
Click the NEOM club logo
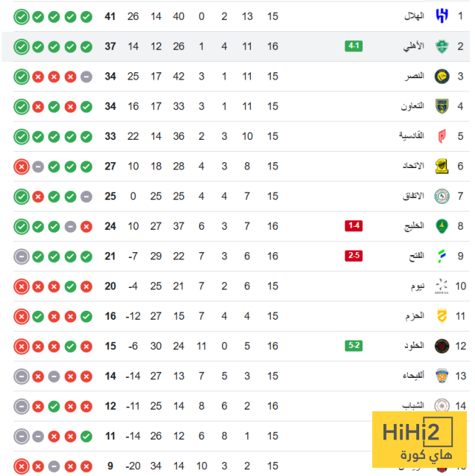pos(442,286)
